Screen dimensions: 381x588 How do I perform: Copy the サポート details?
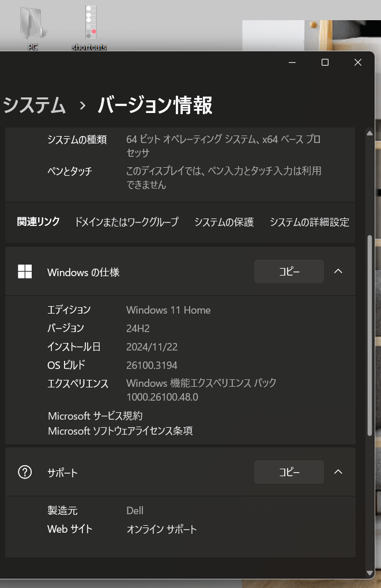[x=289, y=472]
